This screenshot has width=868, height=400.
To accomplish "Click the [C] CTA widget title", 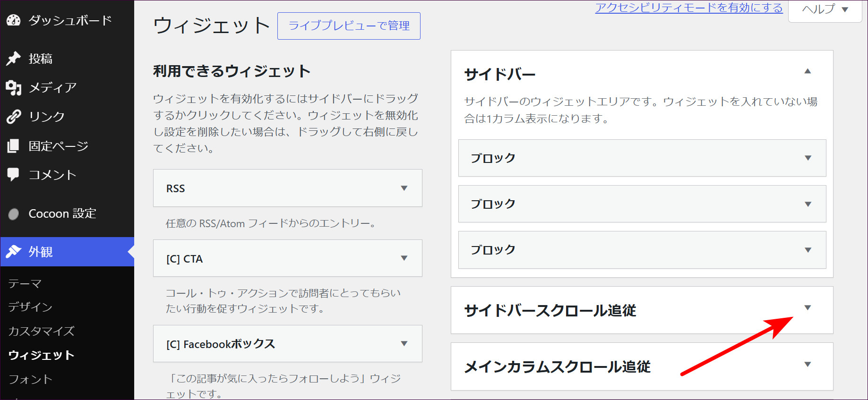I will [x=184, y=259].
